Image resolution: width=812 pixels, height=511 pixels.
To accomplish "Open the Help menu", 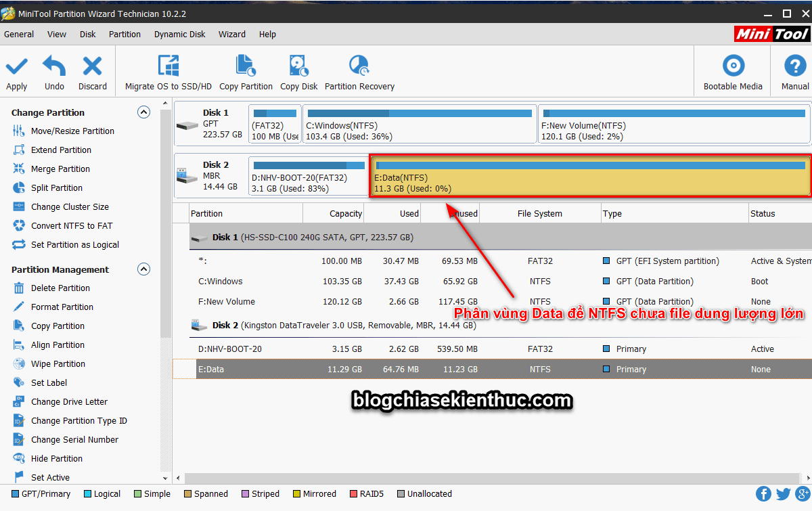I will (x=267, y=34).
